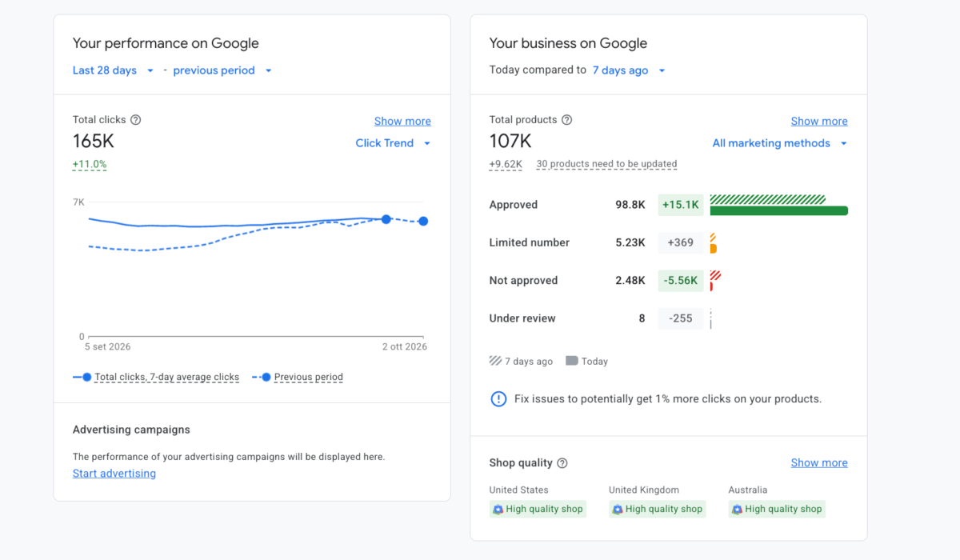The width and height of the screenshot is (960, 560).
Task: Click 107K total products value
Action: (510, 142)
